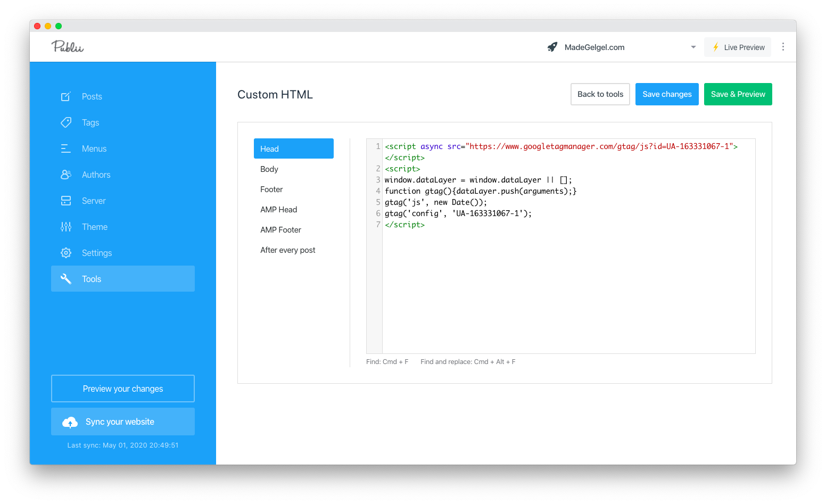Screen dimensions: 826x504
Task: Click the Server icon in sidebar
Action: [66, 201]
